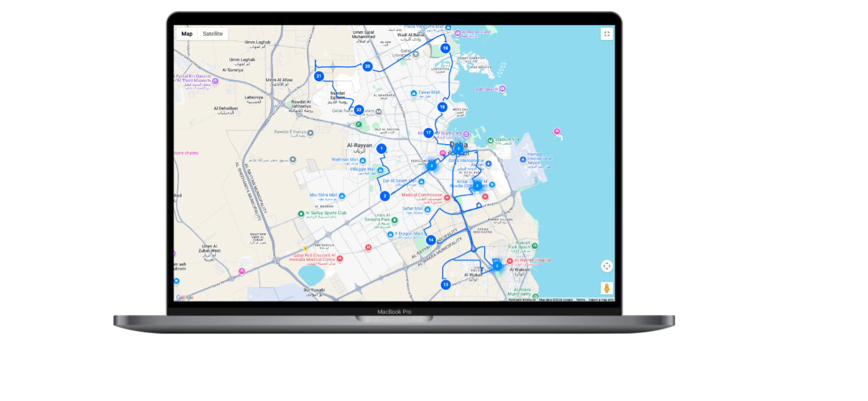This screenshot has width=868, height=401.
Task: Exit fullscreen with the top-right map button
Action: pyautogui.click(x=607, y=34)
